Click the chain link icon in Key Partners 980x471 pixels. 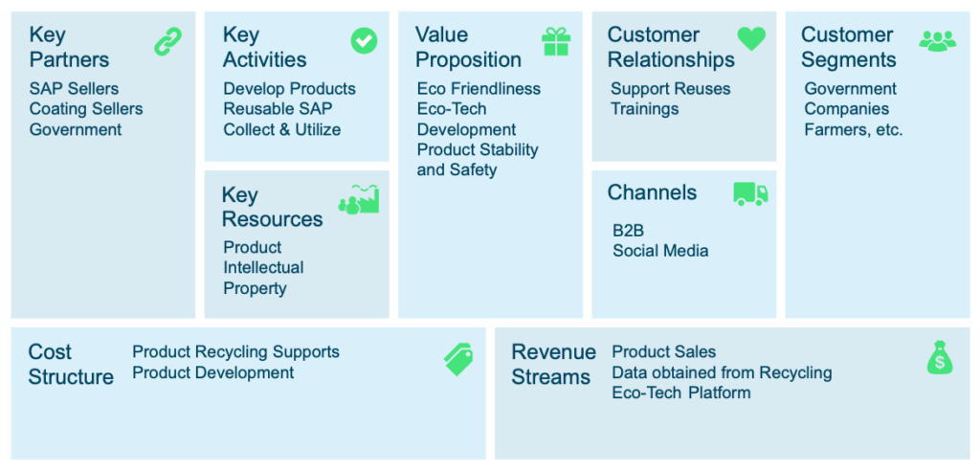click(x=168, y=41)
